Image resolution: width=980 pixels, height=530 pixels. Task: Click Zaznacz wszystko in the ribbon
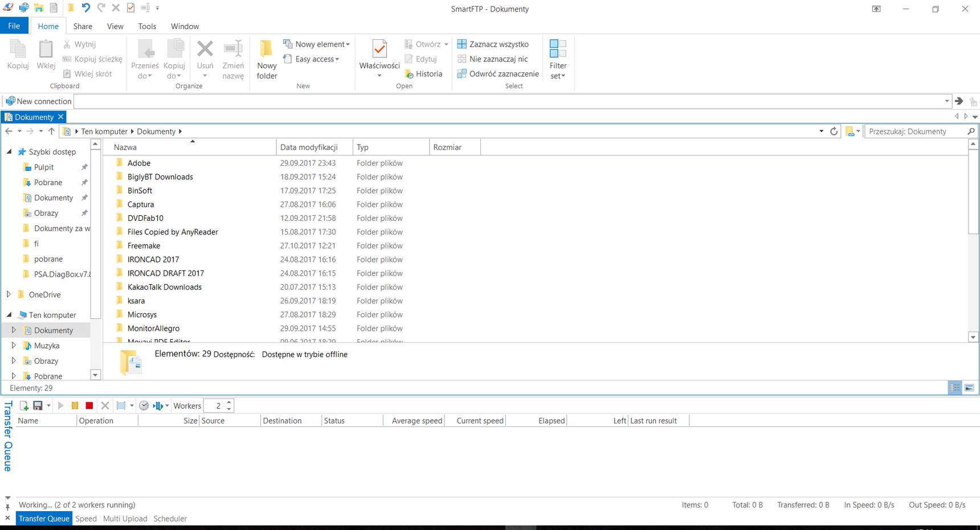coord(493,44)
